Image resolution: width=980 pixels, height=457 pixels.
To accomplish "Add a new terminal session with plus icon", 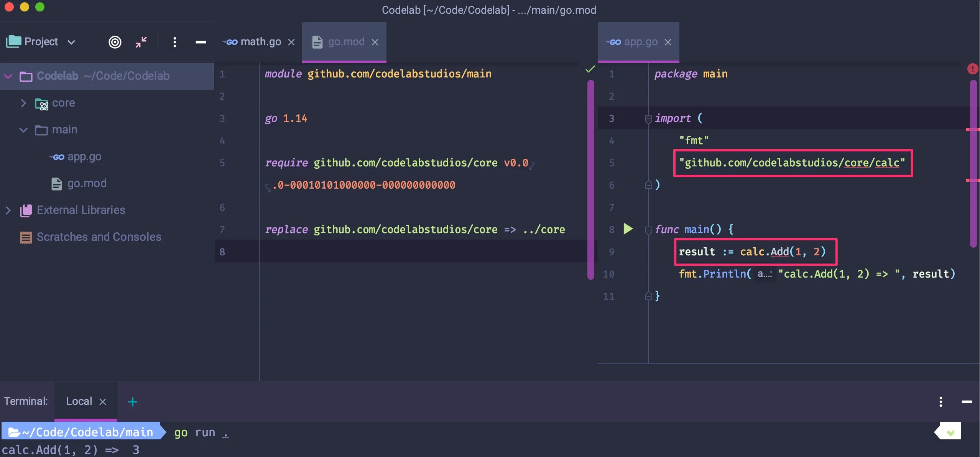I will point(133,401).
